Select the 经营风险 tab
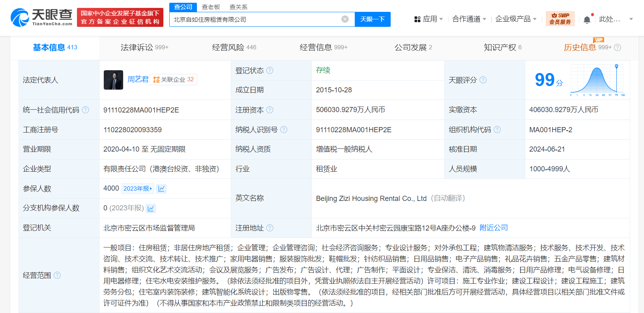This screenshot has height=313, width=644. pos(234,47)
